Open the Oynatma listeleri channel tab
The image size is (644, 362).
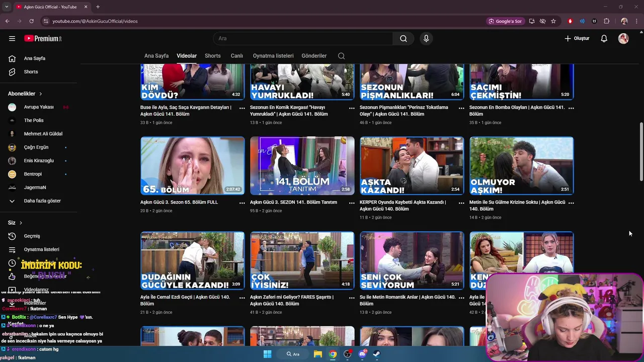coord(273,56)
